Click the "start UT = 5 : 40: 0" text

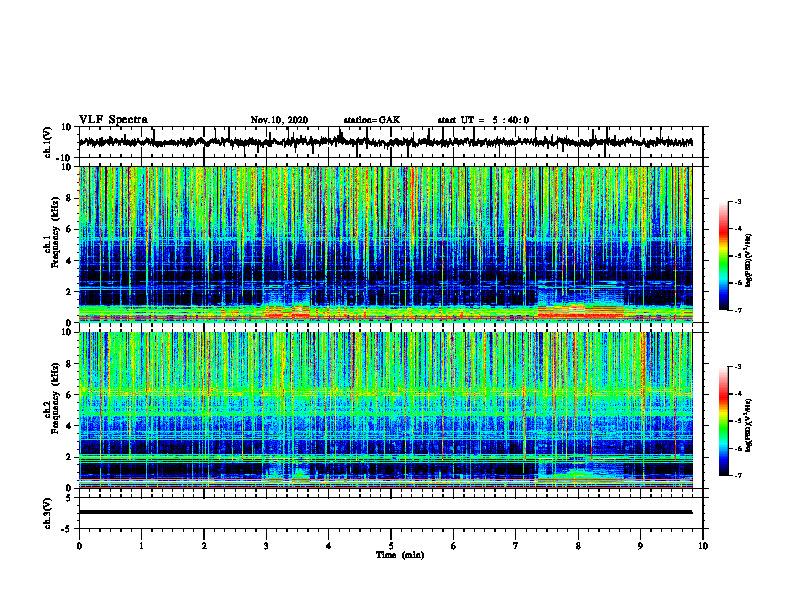[x=483, y=120]
